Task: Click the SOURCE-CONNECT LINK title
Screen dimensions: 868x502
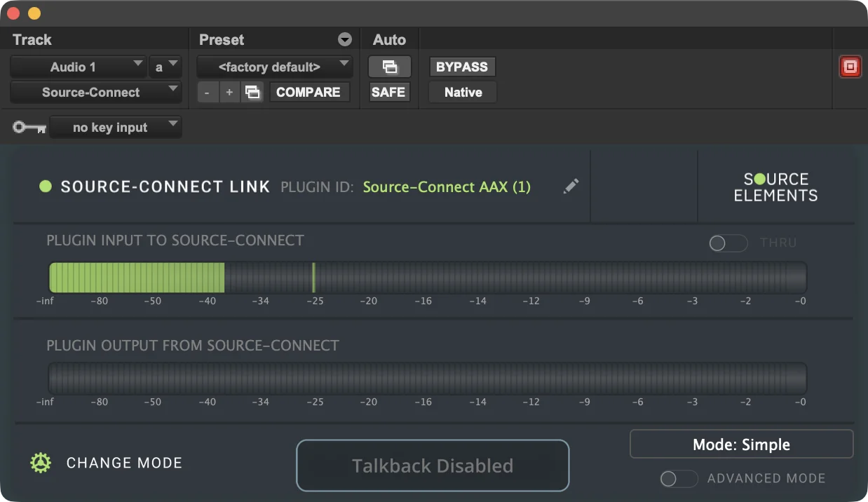Action: click(x=165, y=186)
